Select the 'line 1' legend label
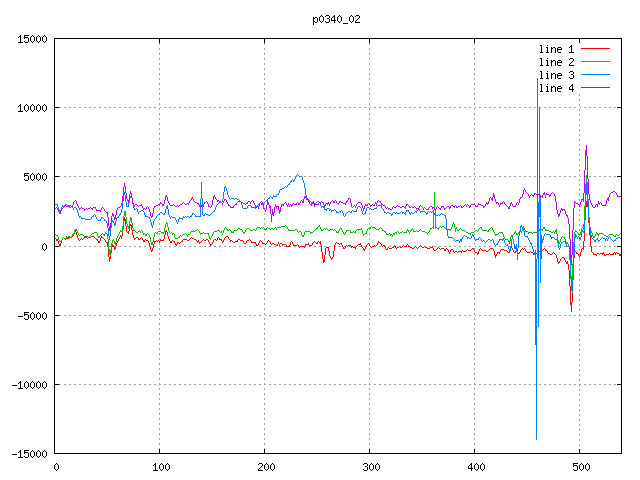 [557, 49]
